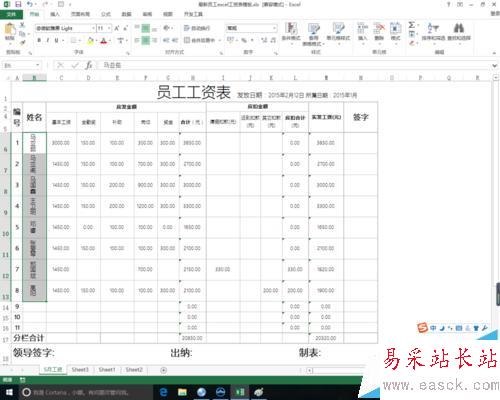The height and width of the screenshot is (400, 500).
Task: Toggle middle vertical alignment
Action: click(146, 28)
